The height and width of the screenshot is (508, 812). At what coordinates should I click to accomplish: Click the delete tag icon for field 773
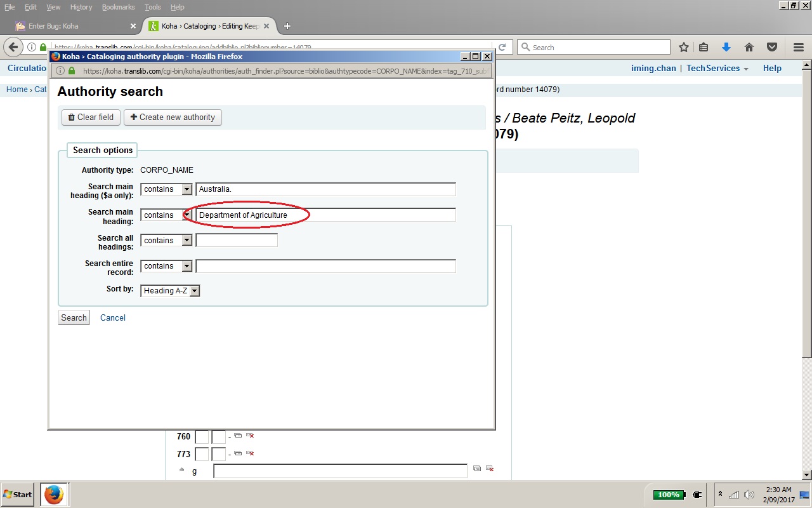point(250,453)
